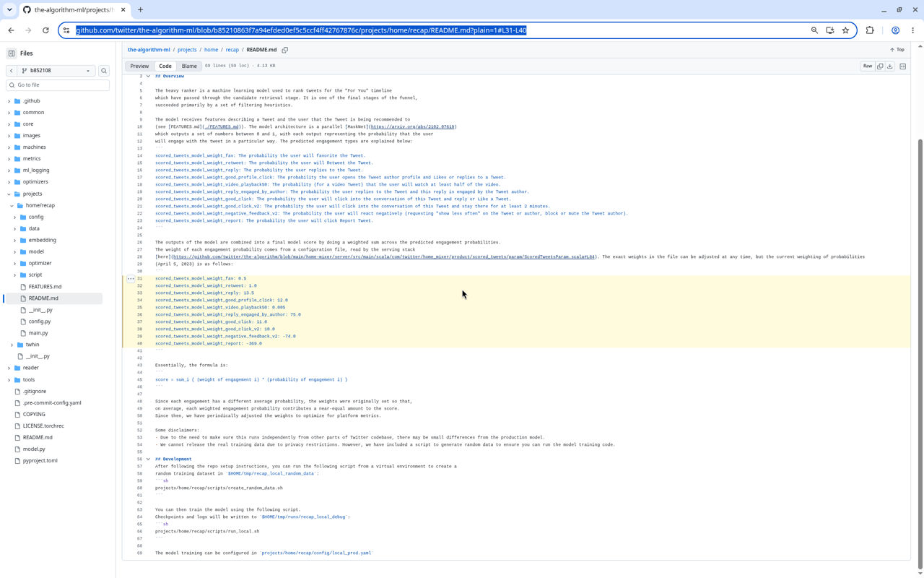Expand the twhin folder
This screenshot has width=924, height=578.
[12, 345]
